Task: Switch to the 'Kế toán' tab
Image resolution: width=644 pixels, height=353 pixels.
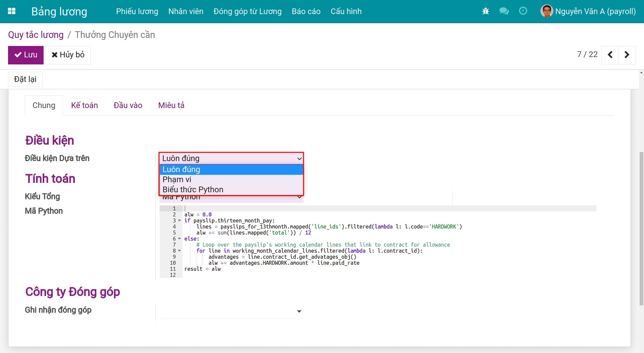Action: pyautogui.click(x=84, y=105)
